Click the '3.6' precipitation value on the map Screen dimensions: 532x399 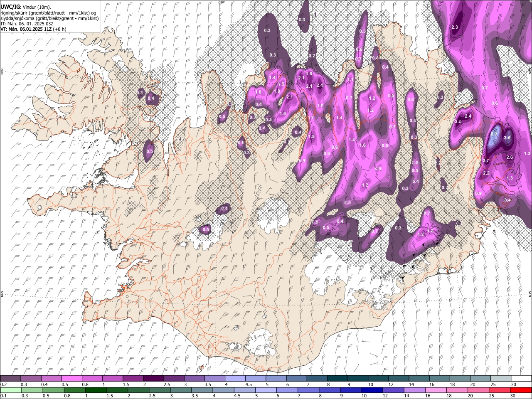coord(507,138)
